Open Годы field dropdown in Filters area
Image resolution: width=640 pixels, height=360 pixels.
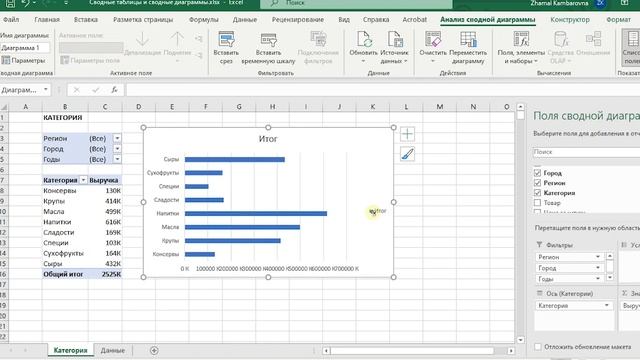point(598,278)
